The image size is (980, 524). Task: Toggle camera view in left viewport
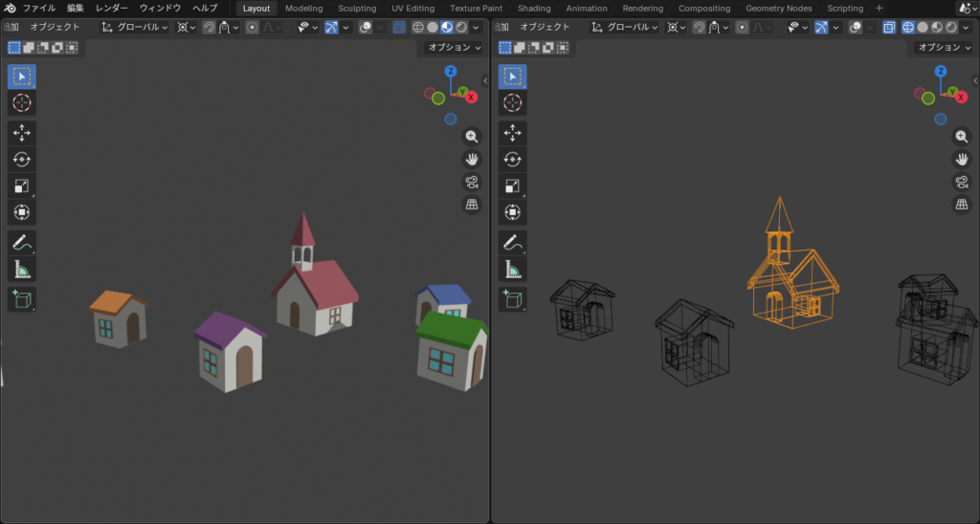pos(471,182)
